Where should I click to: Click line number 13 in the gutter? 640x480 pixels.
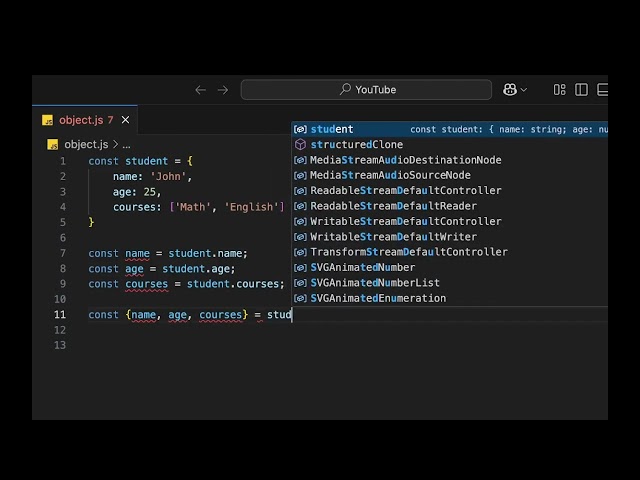[60, 345]
